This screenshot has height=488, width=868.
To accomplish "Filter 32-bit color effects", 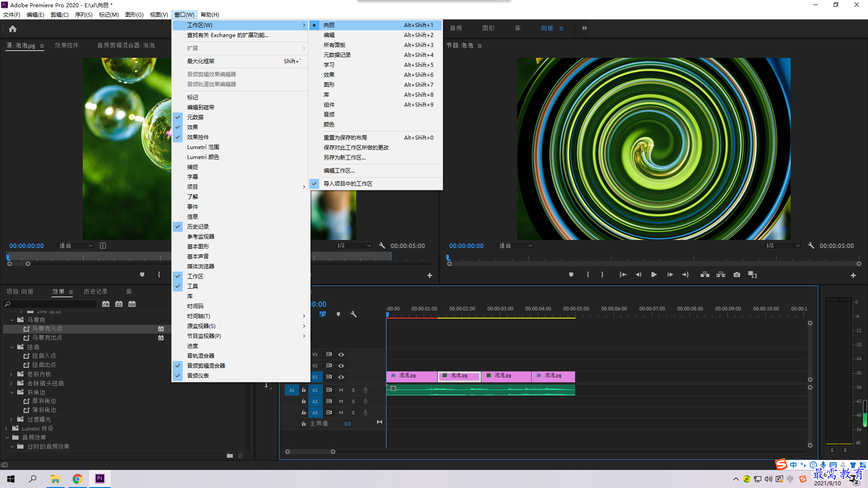I will click(119, 304).
